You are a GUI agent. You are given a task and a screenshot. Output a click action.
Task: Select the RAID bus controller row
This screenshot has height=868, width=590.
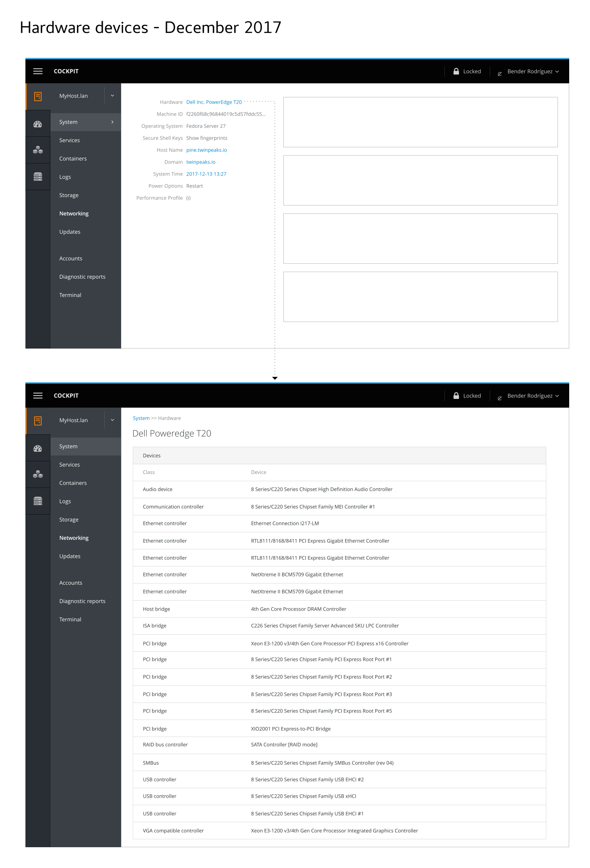point(339,745)
